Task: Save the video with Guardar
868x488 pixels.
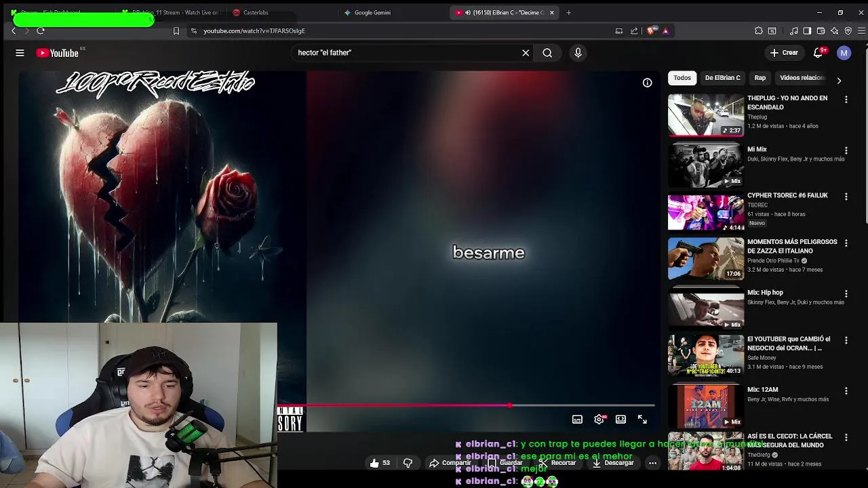Action: tap(505, 463)
